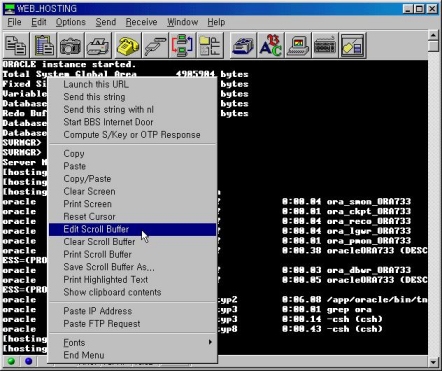Click the "grep ora" process text

(349, 310)
